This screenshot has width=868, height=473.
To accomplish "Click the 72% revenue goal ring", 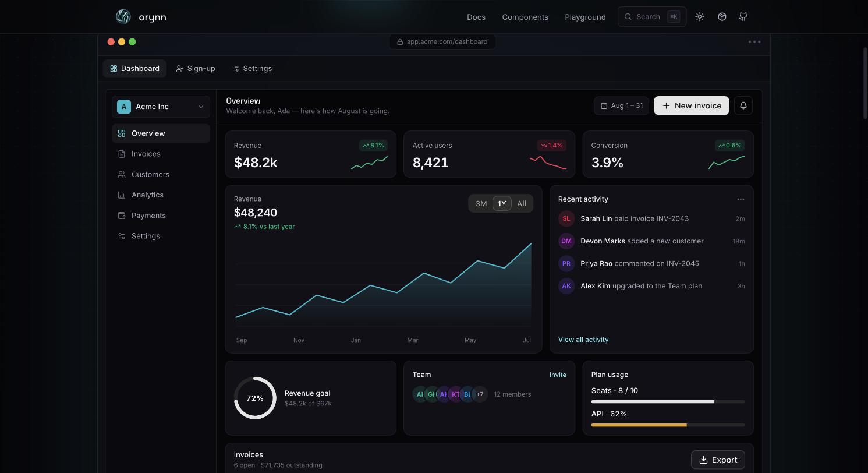I will click(x=255, y=398).
